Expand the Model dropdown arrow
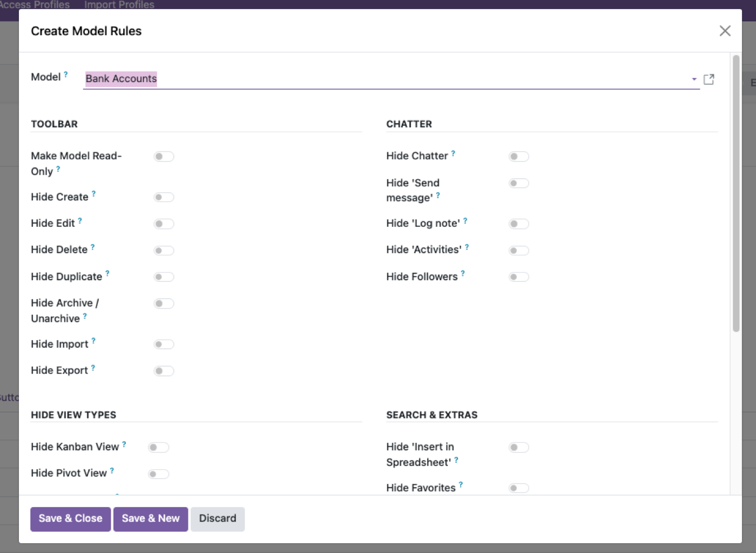 694,79
